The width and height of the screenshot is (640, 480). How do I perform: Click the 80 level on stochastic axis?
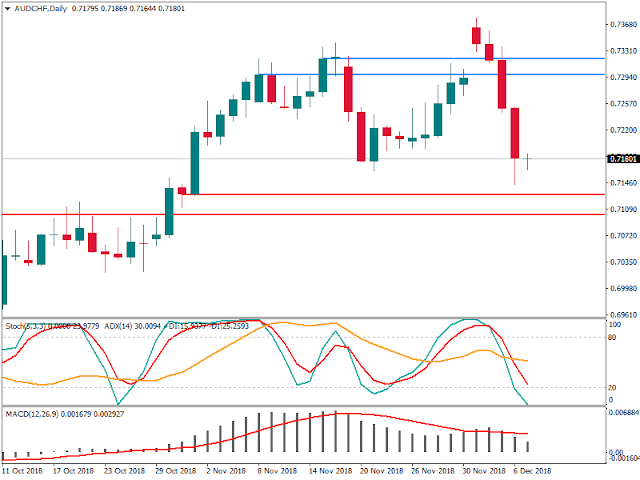612,338
